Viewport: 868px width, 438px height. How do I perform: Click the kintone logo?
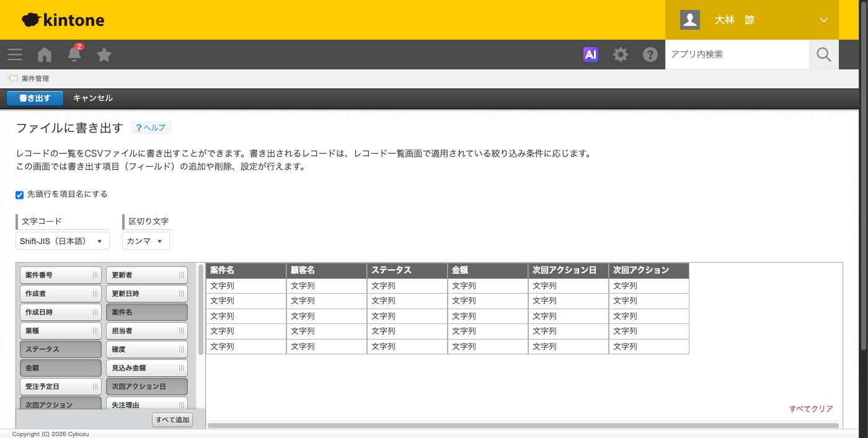coord(63,20)
